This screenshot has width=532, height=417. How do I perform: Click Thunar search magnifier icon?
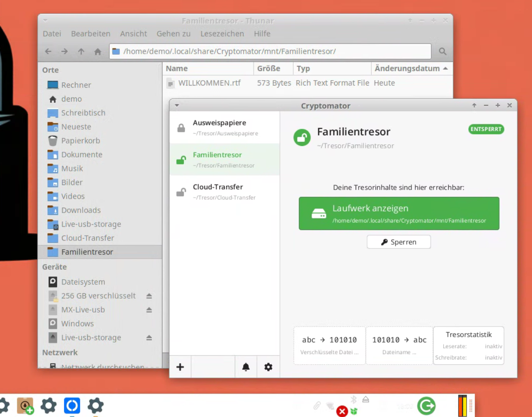point(442,51)
